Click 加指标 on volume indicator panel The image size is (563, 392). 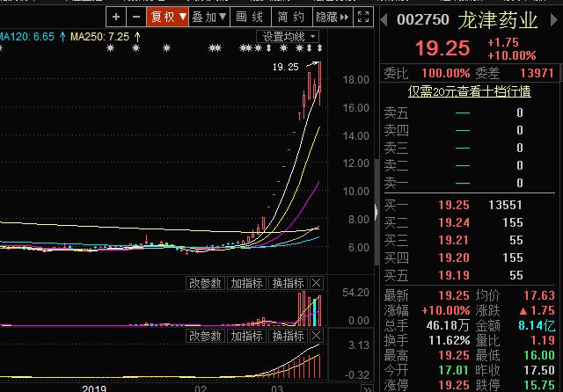coord(246,283)
